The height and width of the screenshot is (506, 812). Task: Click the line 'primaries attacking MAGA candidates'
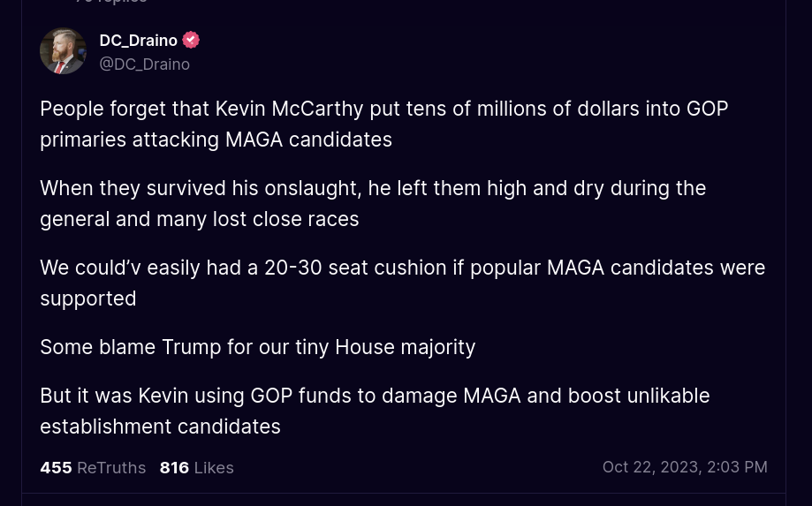[216, 140]
